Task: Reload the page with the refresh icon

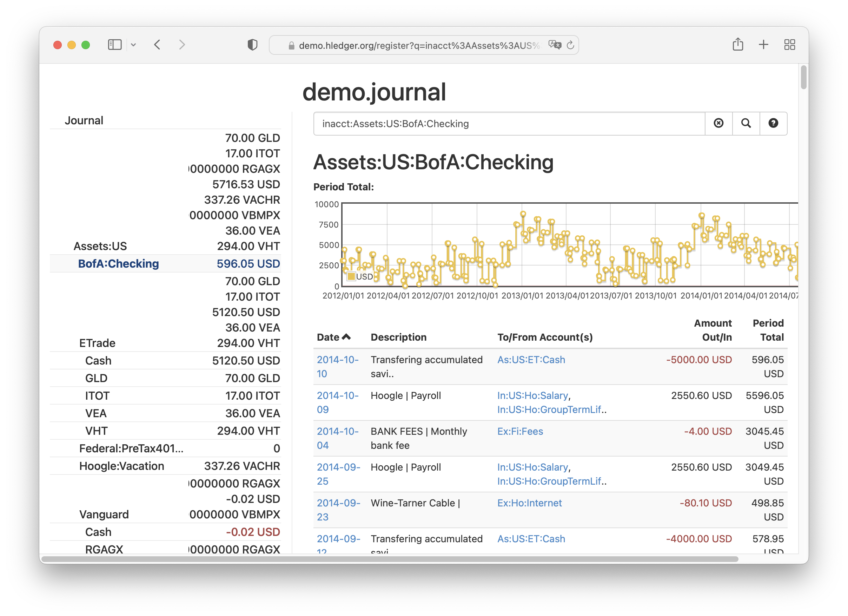Action: click(x=570, y=45)
